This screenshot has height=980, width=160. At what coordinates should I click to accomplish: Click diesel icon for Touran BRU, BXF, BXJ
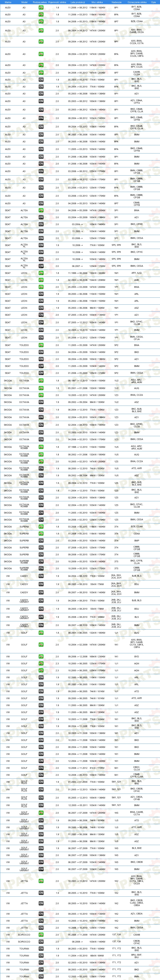click(41, 956)
